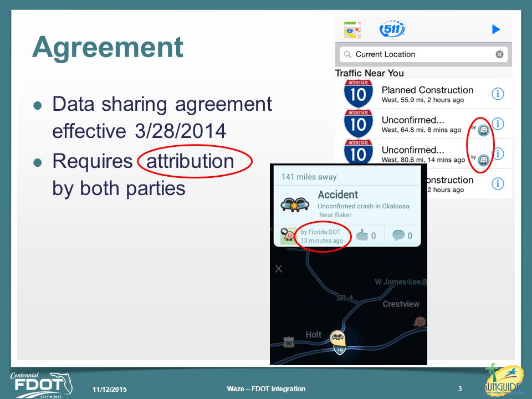The image size is (532, 399).
Task: Select 'Unconfirmed crash in Okaloosa' text
Action: pyautogui.click(x=364, y=206)
